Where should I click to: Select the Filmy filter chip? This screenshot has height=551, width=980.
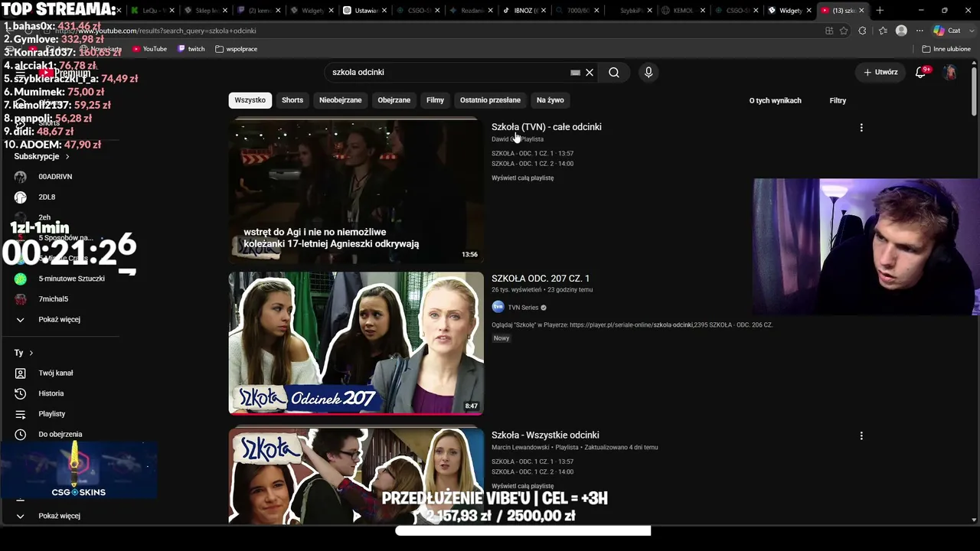coord(435,100)
